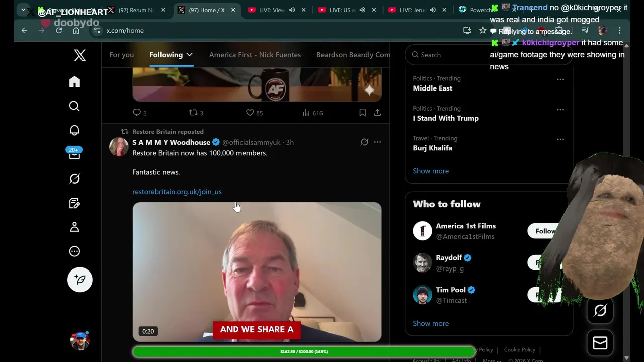Switch to Rerum Novarum browser tab
This screenshot has width=644, height=362.
coord(136,10)
